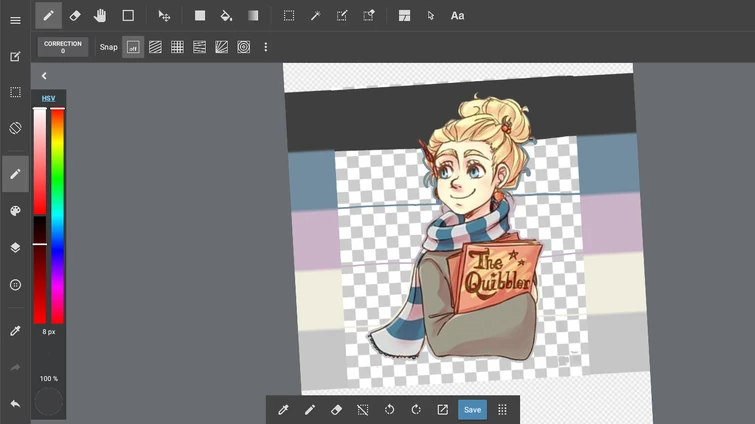755x424 pixels.
Task: Open the 100 % opacity setting
Action: [49, 379]
